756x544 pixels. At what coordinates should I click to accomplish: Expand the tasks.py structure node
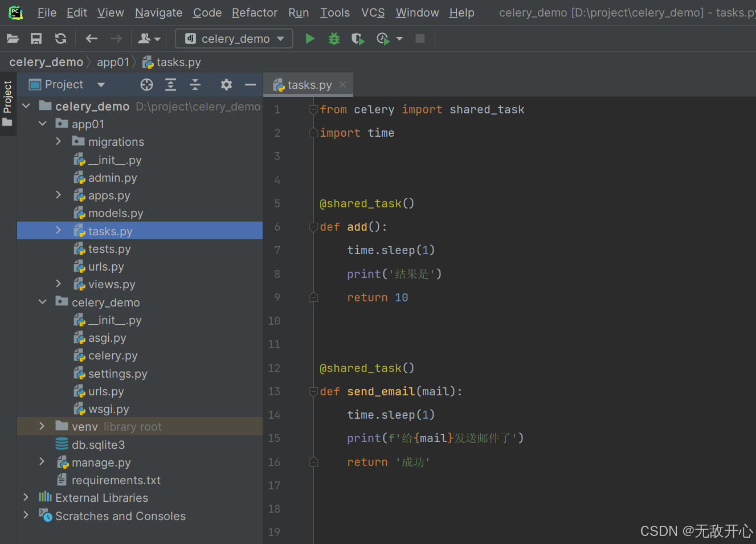click(x=59, y=231)
